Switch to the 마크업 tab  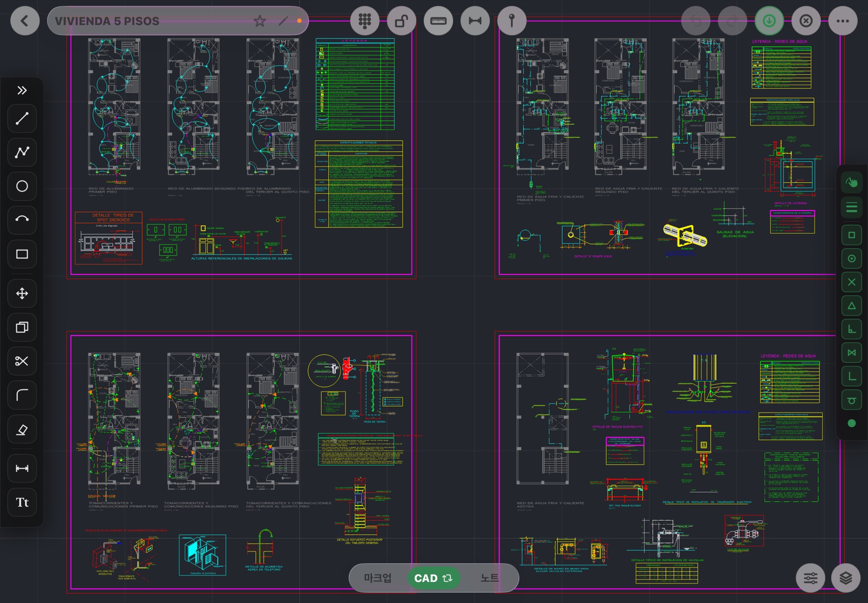[378, 578]
